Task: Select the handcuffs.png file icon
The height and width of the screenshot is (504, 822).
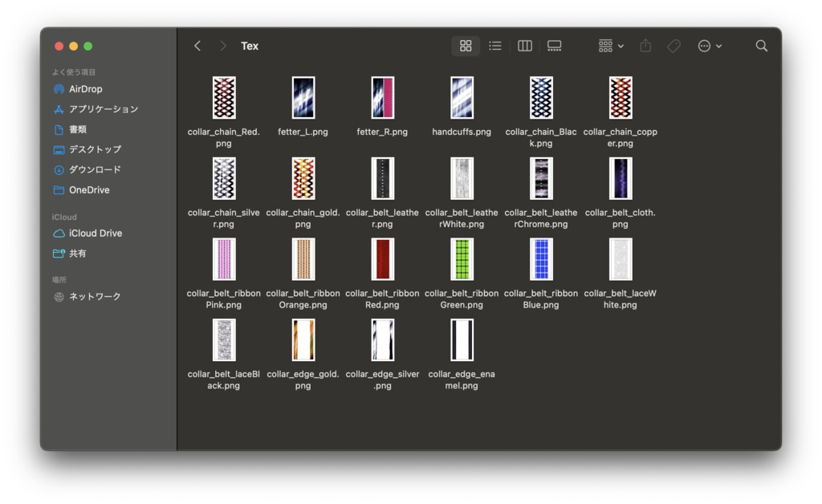Action: pos(462,98)
